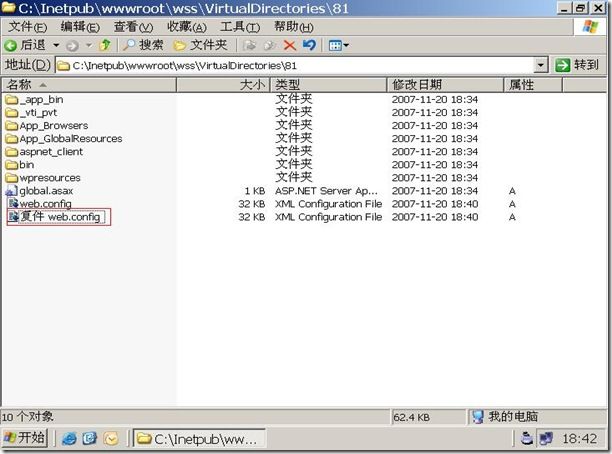Click the network connection tray icon
This screenshot has height=454, width=612.
pos(546,439)
